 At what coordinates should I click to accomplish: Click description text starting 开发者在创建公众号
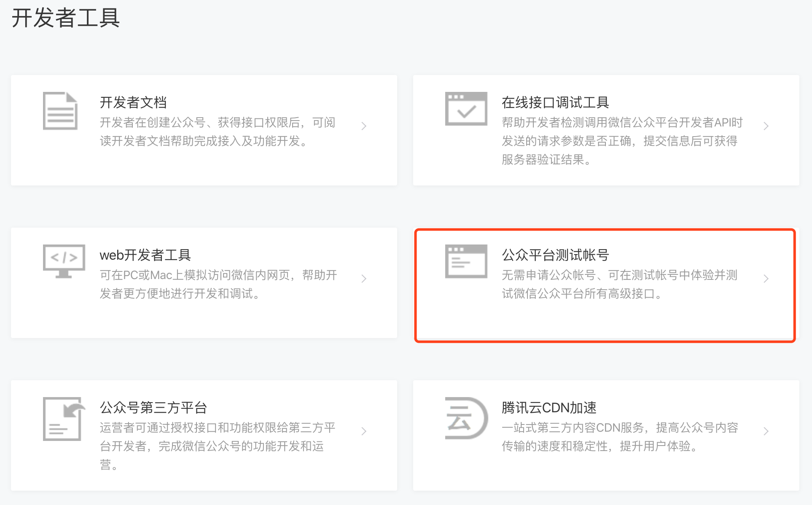coord(218,132)
